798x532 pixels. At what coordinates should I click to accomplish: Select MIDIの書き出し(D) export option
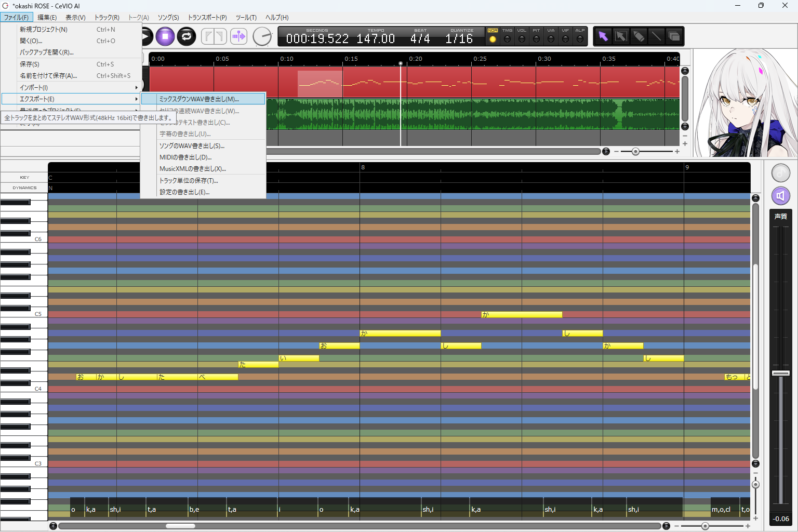click(185, 157)
